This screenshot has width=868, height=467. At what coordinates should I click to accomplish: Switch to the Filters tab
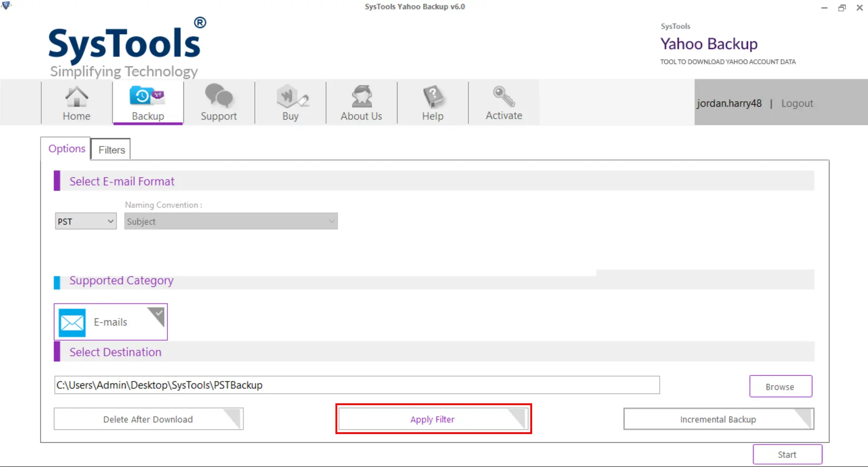(x=111, y=149)
